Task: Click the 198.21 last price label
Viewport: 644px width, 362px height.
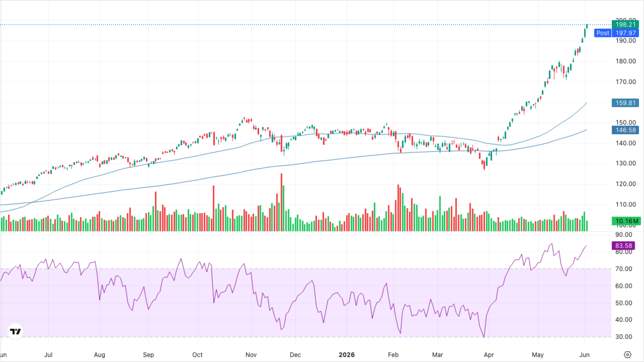Action: coord(625,25)
